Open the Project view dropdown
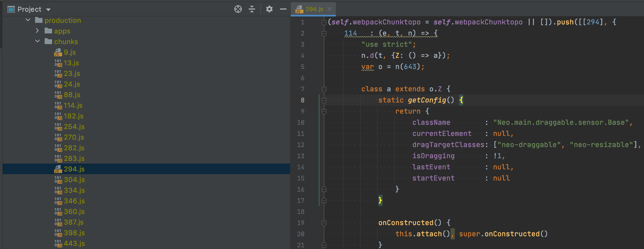 point(48,10)
